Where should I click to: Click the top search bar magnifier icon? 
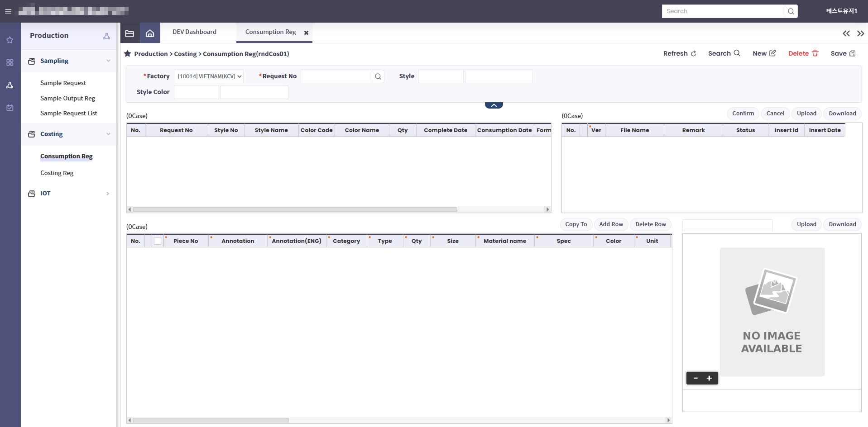point(791,11)
